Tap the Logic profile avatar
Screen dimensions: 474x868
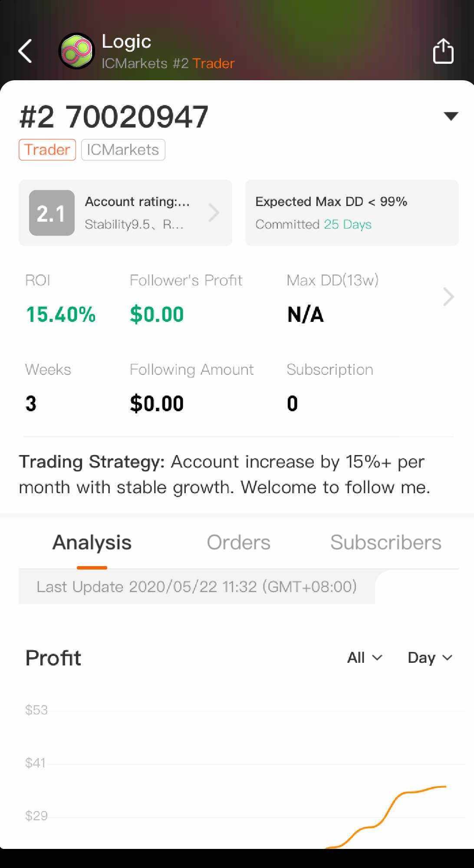click(77, 51)
